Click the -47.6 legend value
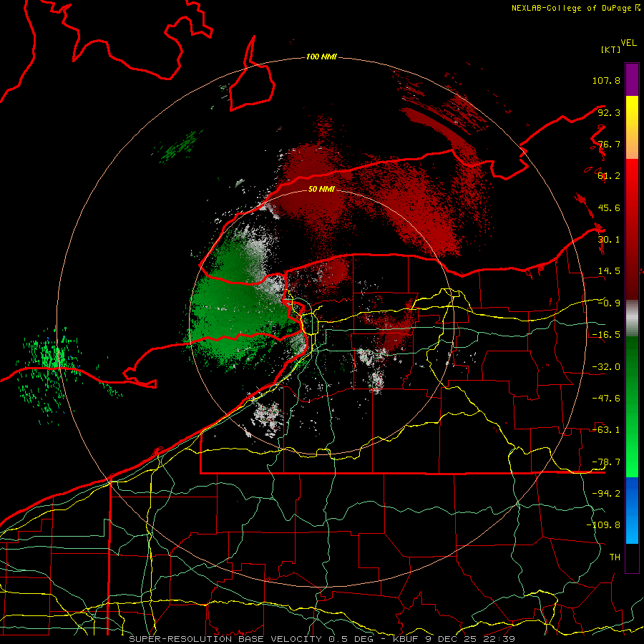The width and height of the screenshot is (644, 644). 606,399
